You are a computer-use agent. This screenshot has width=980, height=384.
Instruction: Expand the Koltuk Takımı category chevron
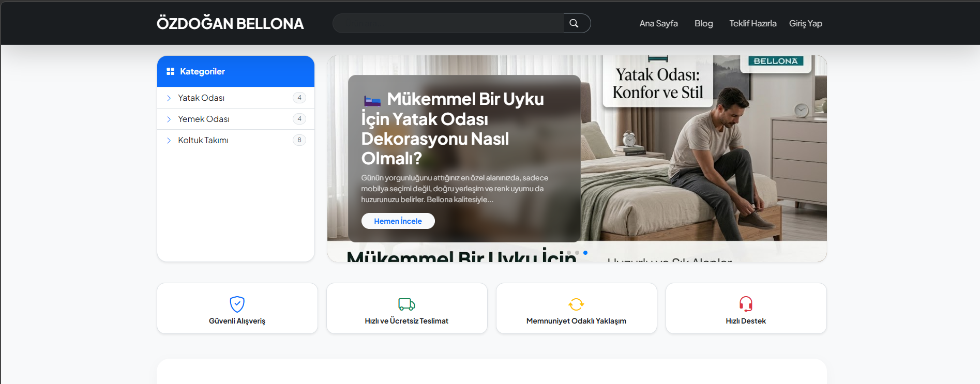[x=169, y=140]
